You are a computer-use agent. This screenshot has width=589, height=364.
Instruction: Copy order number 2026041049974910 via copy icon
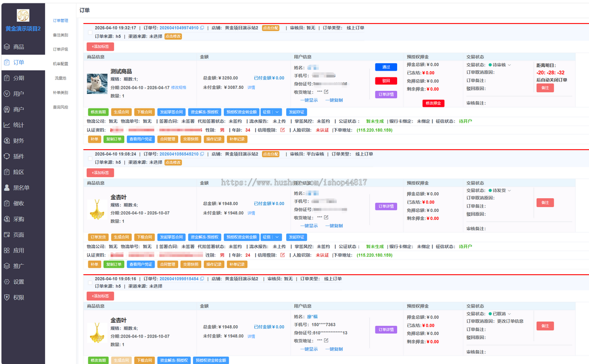click(202, 28)
